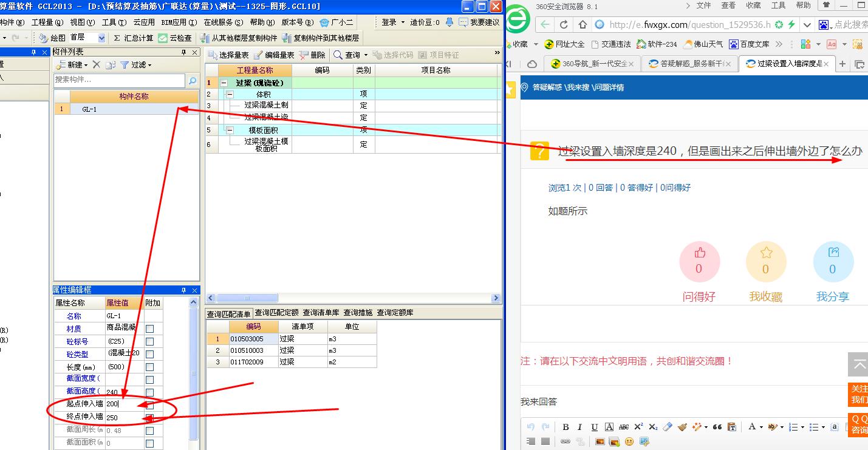Toggle 附加 checkbox for 长度(mm) row
The image size is (868, 450).
(x=149, y=367)
